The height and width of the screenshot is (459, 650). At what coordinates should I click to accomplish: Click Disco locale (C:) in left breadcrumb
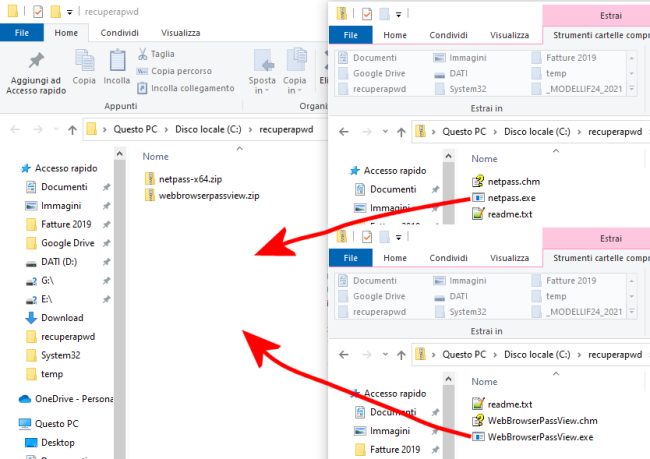[212, 130]
